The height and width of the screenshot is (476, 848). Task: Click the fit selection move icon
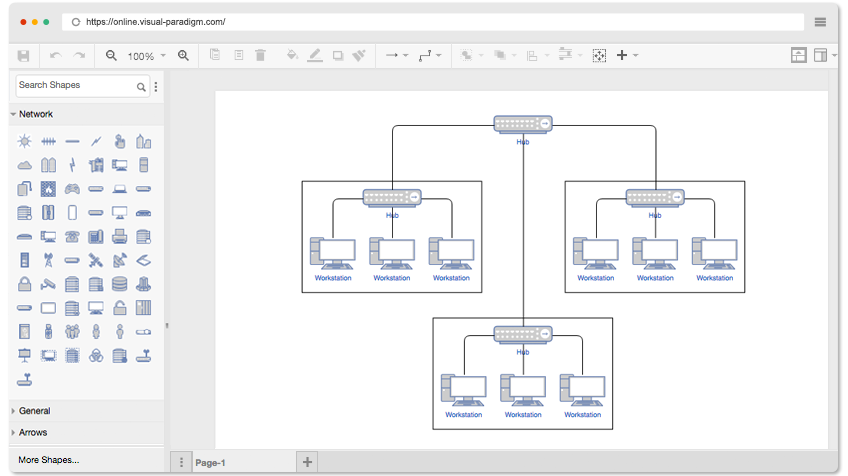[x=599, y=56]
